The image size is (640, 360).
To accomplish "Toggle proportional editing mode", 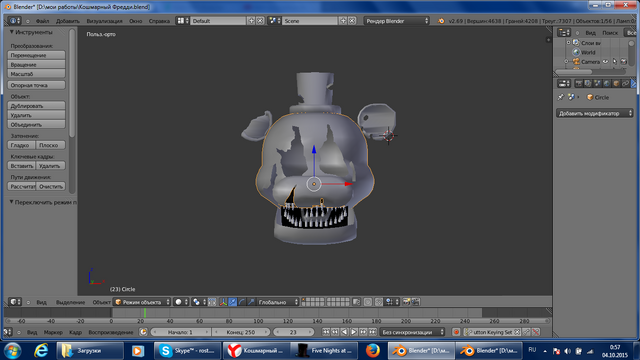I will [x=368, y=302].
